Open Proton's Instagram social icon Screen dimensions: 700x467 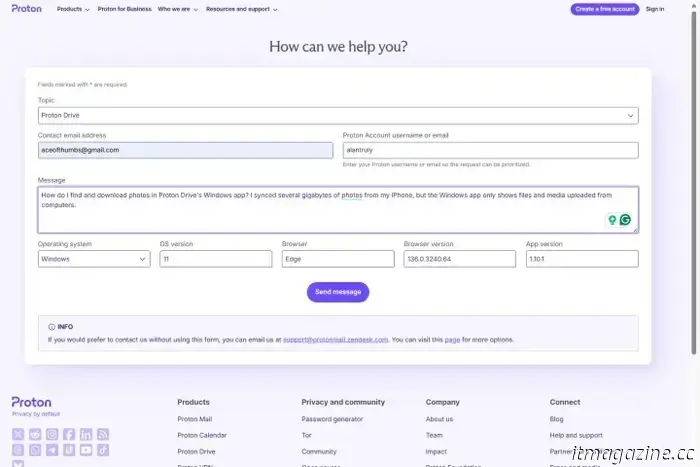click(x=52, y=434)
